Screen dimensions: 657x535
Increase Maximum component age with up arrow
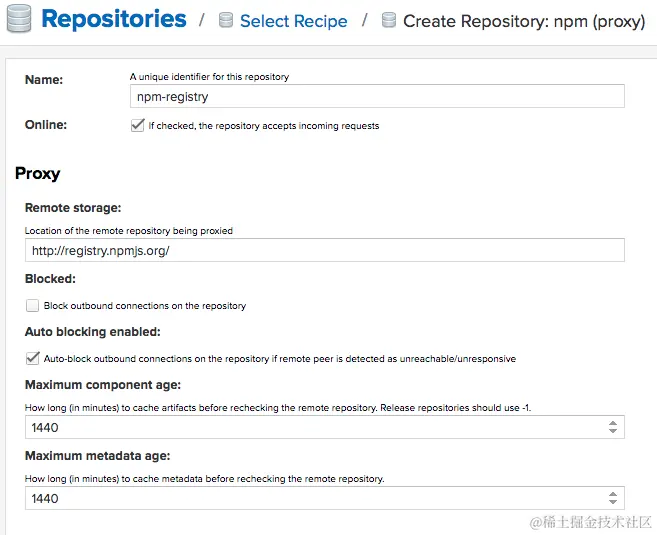point(613,423)
